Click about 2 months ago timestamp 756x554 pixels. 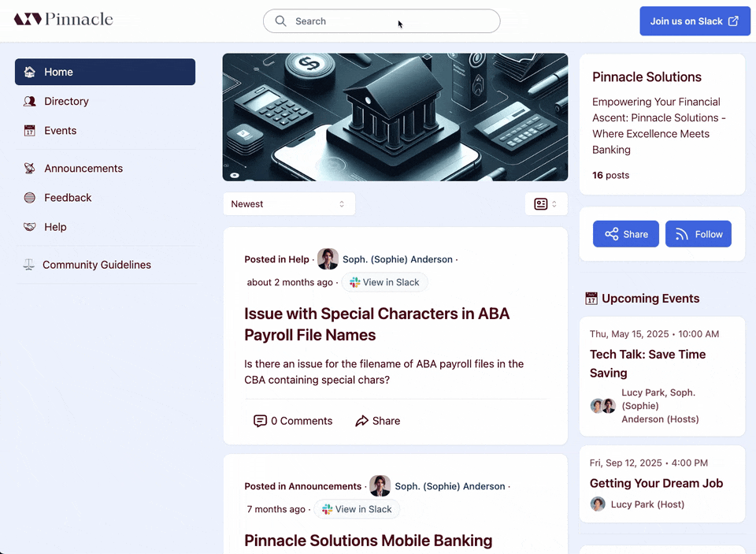click(290, 282)
